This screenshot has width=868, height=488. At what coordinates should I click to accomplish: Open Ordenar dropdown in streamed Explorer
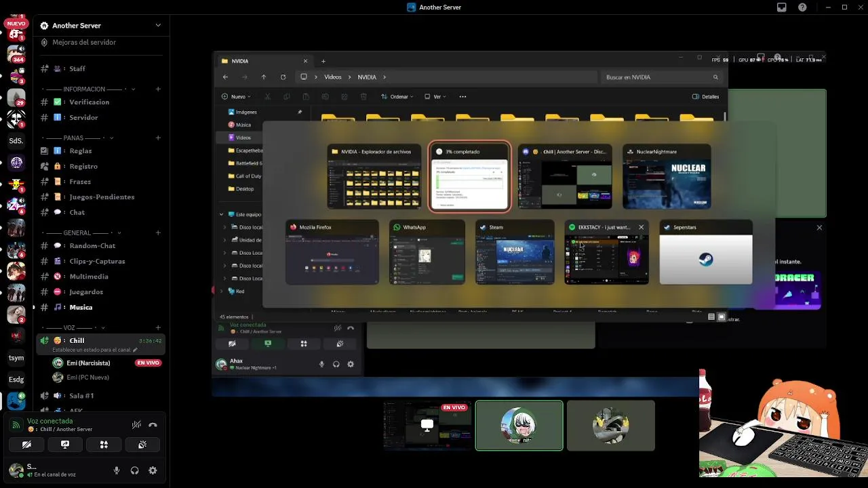397,97
